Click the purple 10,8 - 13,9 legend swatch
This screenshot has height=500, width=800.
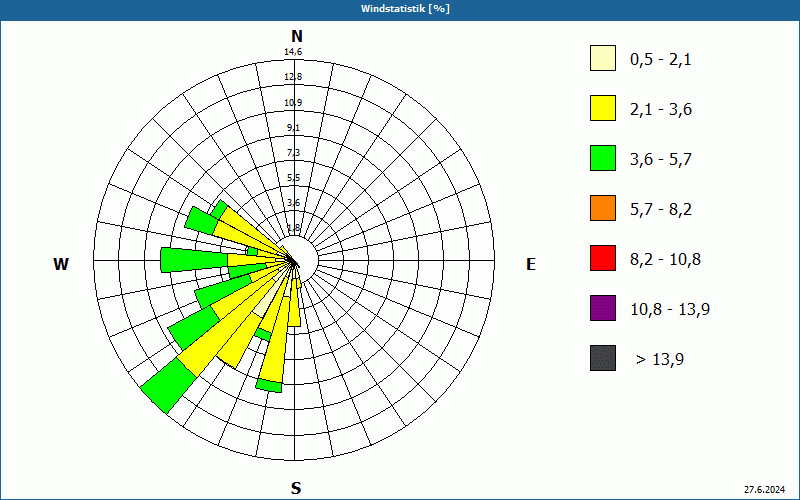tap(603, 308)
